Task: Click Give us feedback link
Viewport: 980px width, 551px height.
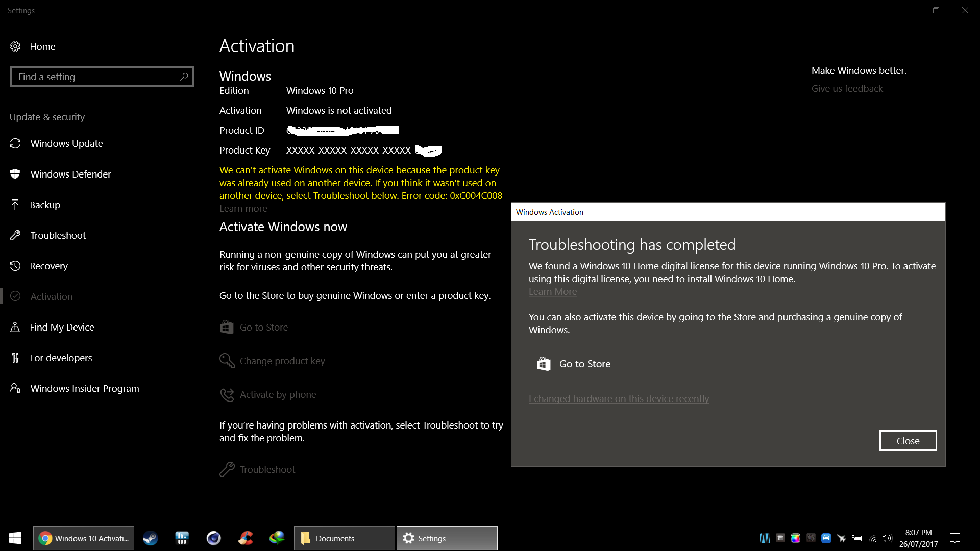Action: (x=847, y=88)
